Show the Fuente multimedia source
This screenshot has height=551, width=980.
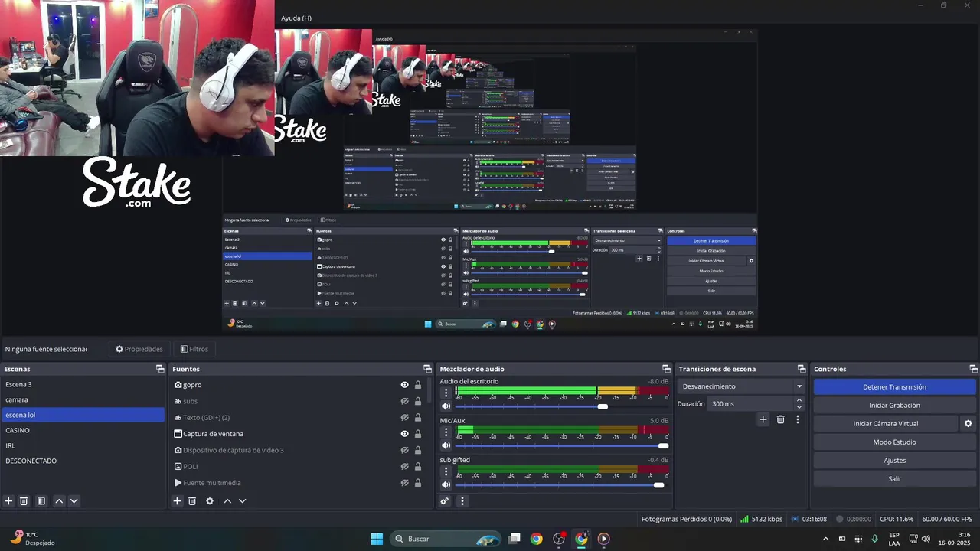[405, 483]
